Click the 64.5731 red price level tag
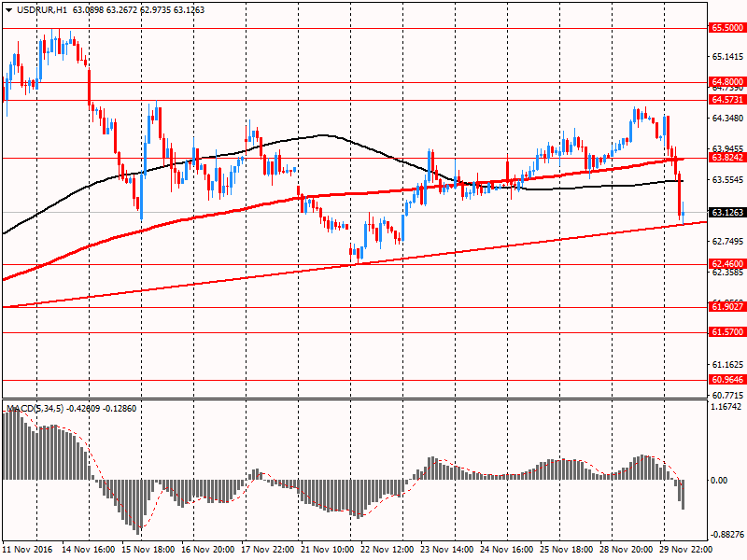Viewport: 747px width, 560px height. 727,99
